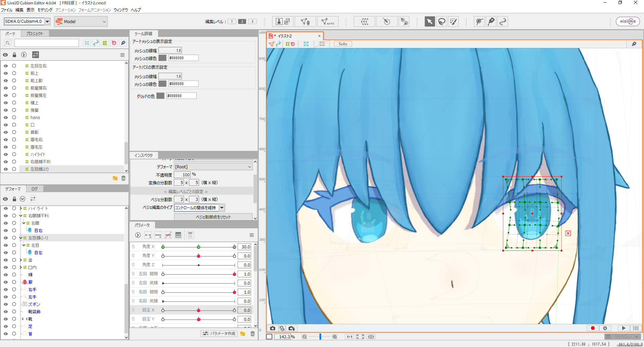Viewport: 644px width, 347px height.
Task: Create new part folder in Parts panel
Action: click(115, 178)
